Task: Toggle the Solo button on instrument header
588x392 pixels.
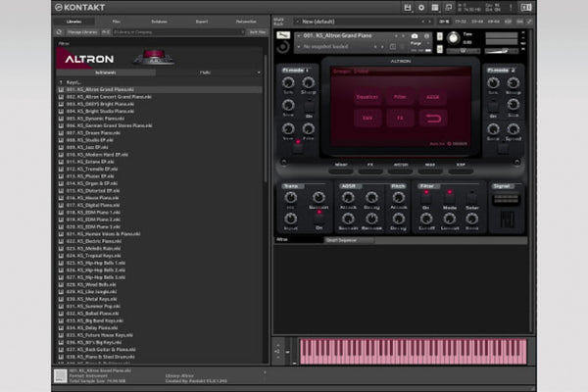Action: tap(440, 36)
